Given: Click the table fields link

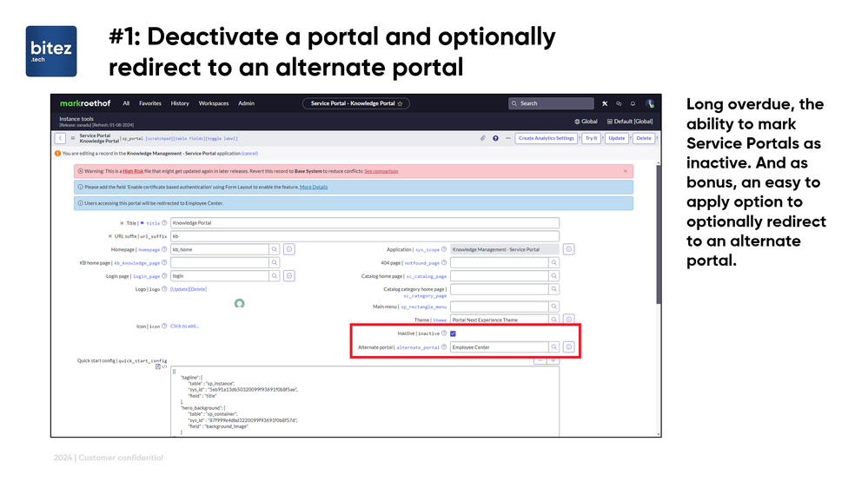Looking at the screenshot, I should pos(189,139).
